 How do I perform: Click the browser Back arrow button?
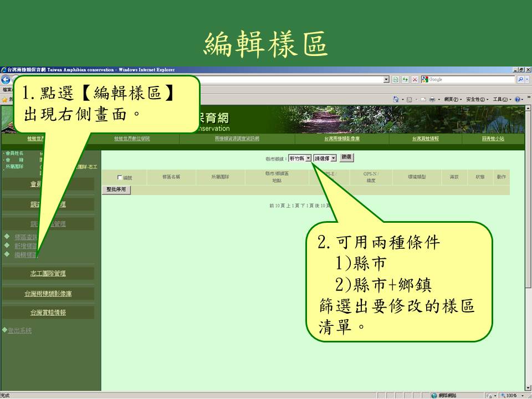click(6, 80)
